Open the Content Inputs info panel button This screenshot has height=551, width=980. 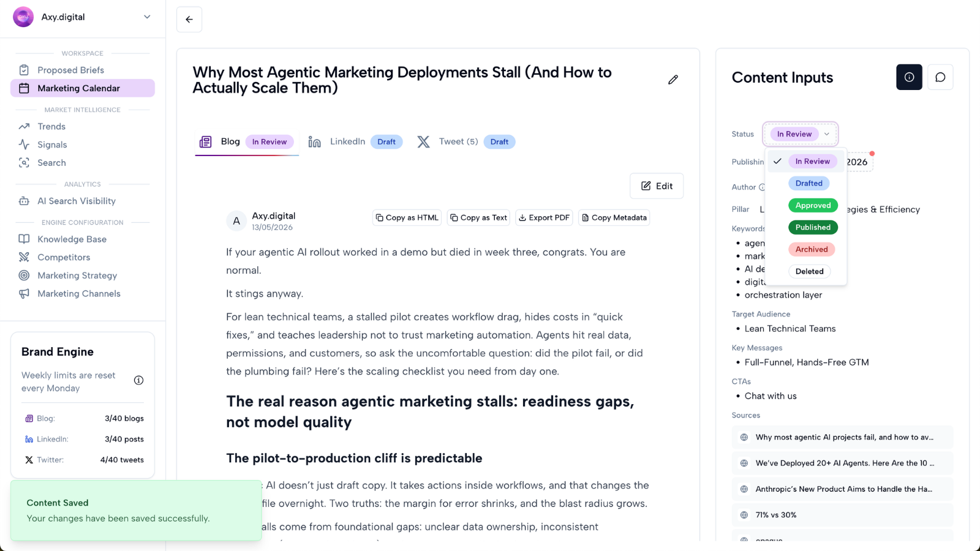(909, 77)
